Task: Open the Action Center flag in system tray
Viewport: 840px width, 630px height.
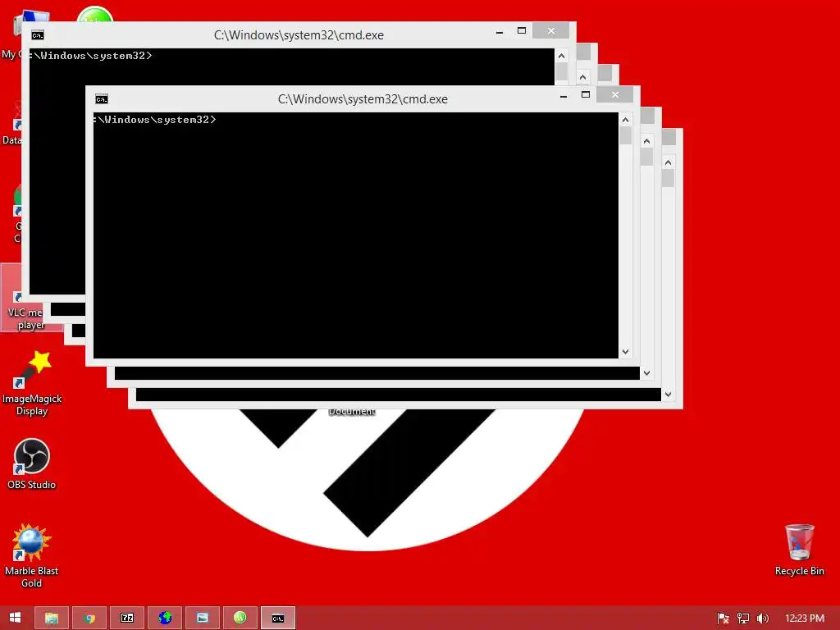Action: click(723, 619)
